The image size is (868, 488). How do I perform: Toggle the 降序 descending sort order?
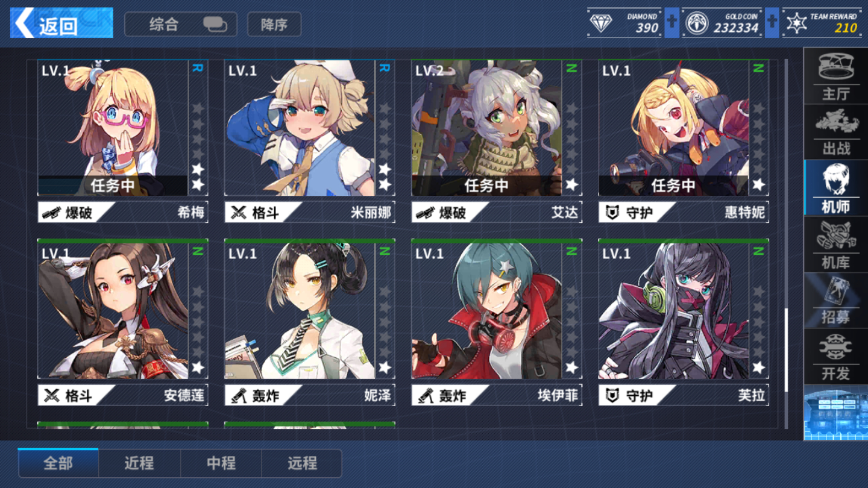click(x=274, y=24)
